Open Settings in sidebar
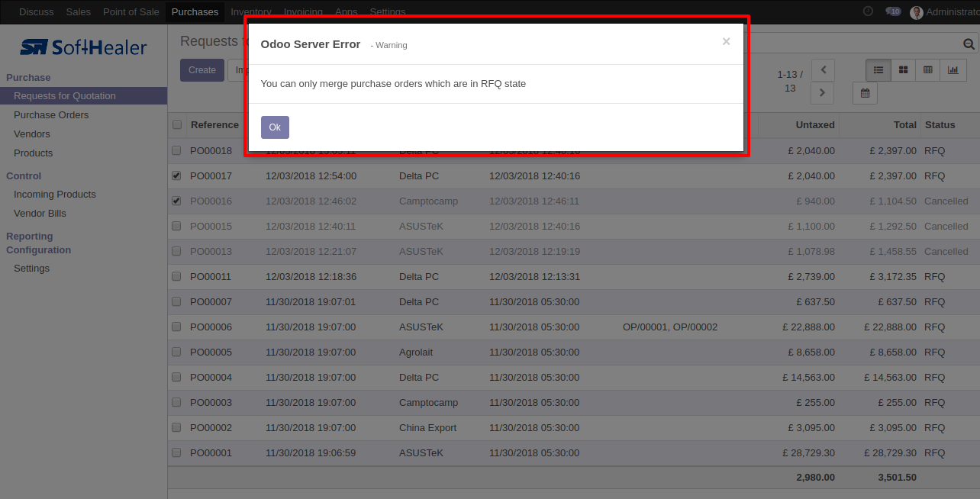The height and width of the screenshot is (499, 980). 31,269
